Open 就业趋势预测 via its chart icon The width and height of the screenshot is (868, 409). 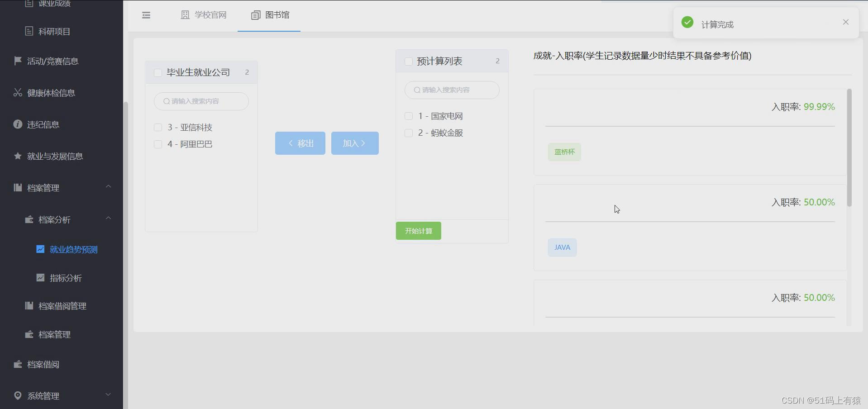(x=40, y=249)
